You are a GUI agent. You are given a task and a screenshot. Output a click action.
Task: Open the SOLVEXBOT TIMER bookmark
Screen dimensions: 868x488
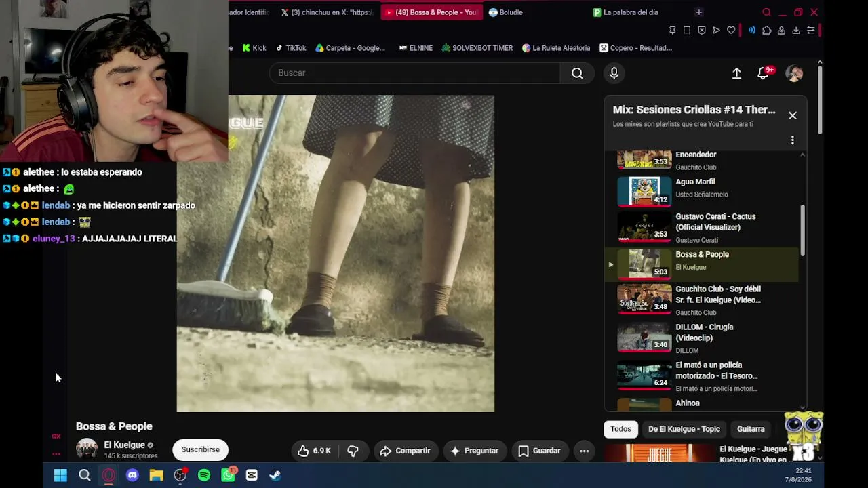477,48
